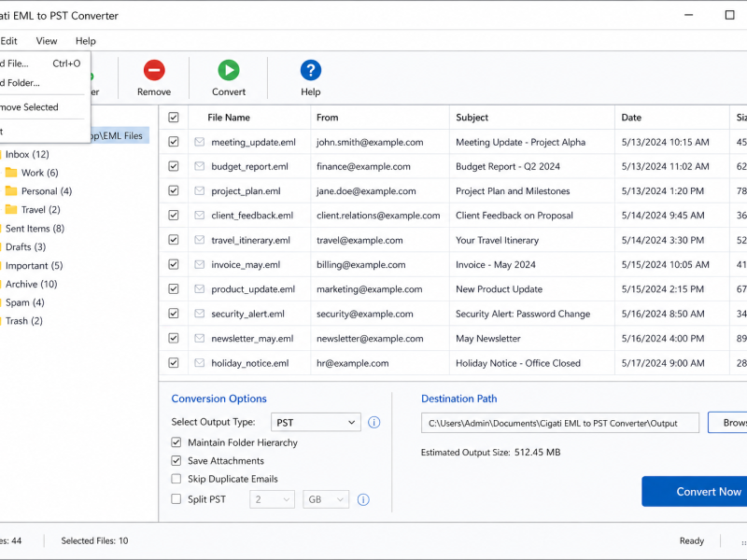Screen dimensions: 747x560
Task: Open the Split PST GB unit dropdown
Action: point(326,499)
